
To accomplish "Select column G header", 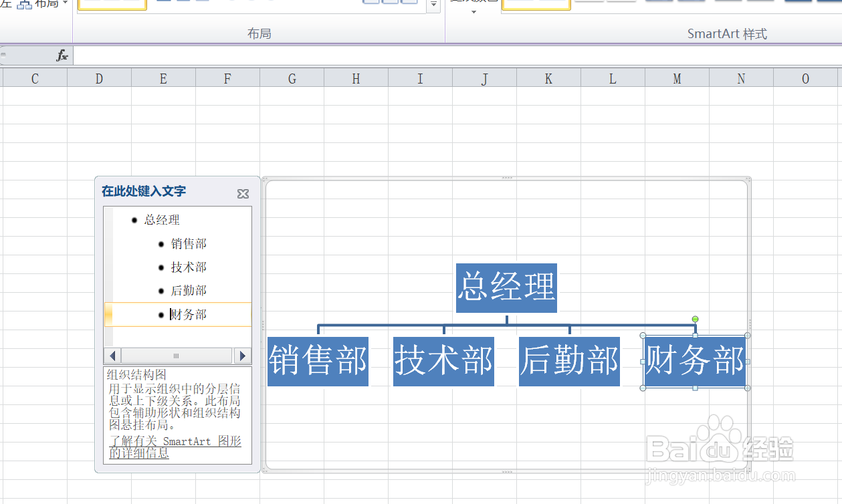I will [x=292, y=79].
